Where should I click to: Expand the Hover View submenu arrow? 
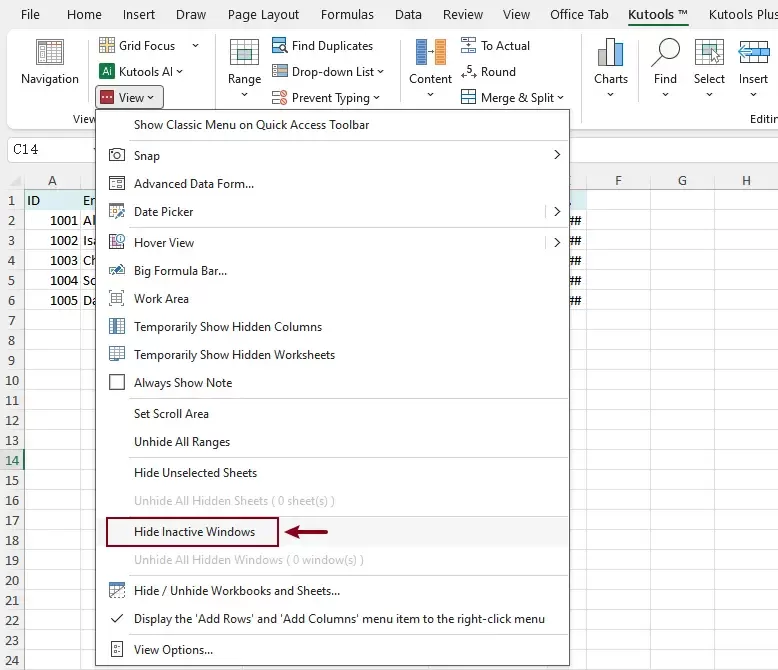(557, 242)
